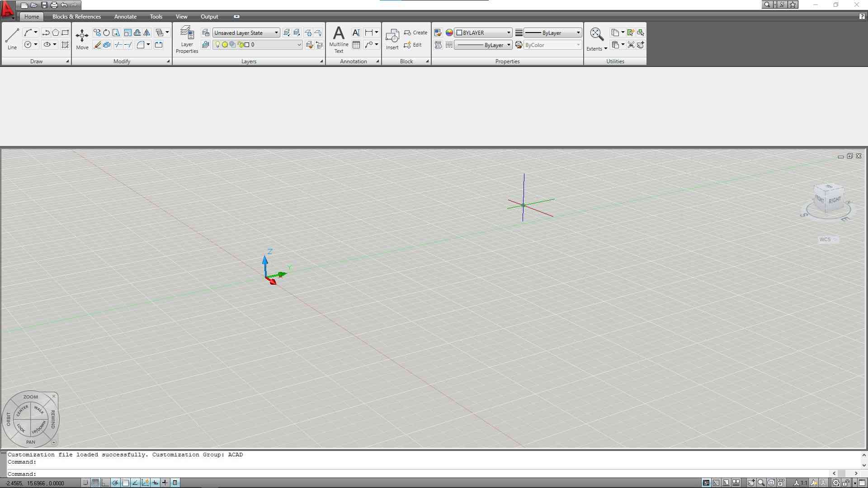Expand the layer 0 selection dropdown
Viewport: 868px width, 488px height.
299,45
